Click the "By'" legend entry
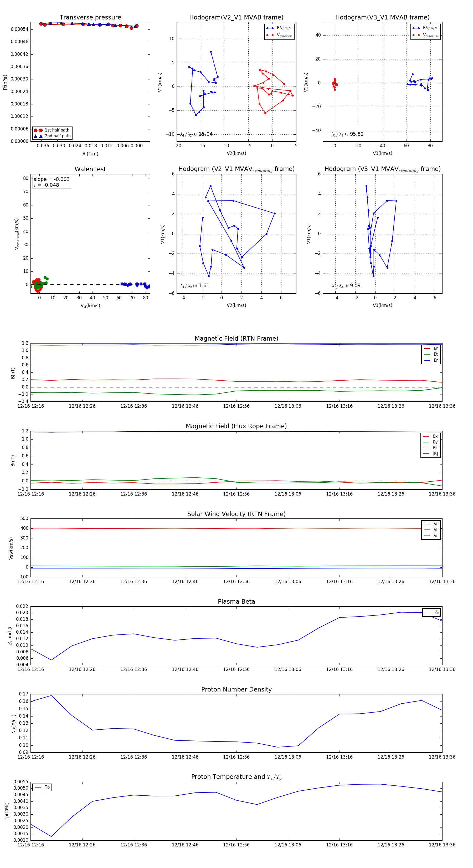The image size is (473, 868). point(431,442)
